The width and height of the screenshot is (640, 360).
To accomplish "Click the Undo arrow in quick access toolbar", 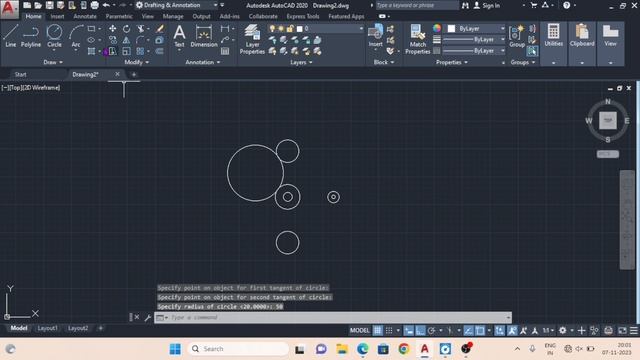I will (106, 5).
